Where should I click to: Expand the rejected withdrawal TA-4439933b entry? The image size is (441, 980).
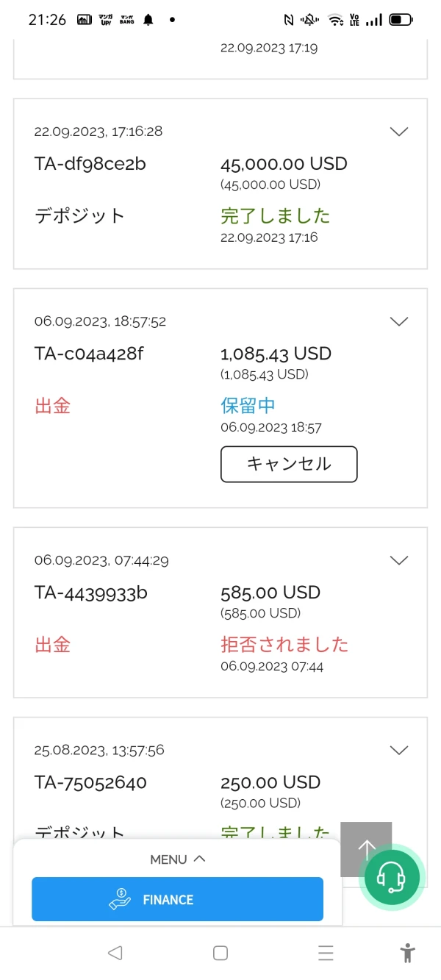pyautogui.click(x=398, y=560)
